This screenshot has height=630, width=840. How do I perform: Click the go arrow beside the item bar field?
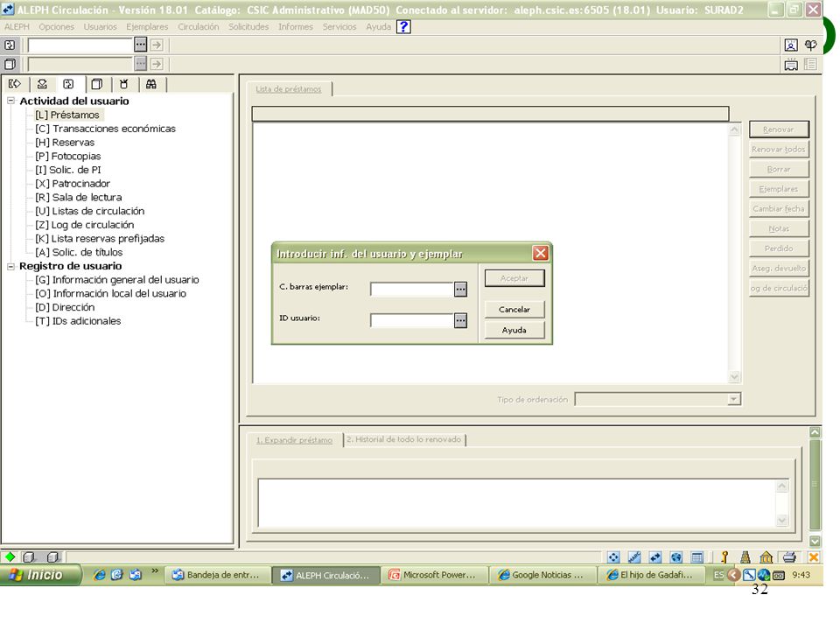pos(157,64)
